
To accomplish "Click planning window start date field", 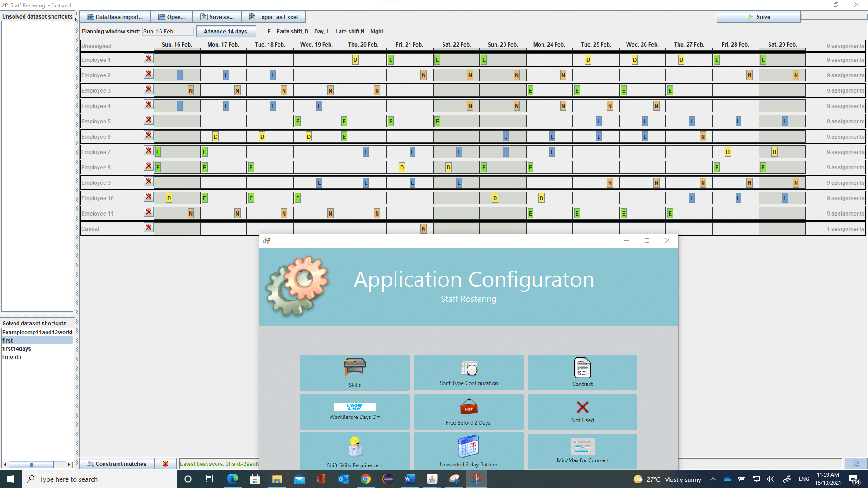I will (x=168, y=31).
